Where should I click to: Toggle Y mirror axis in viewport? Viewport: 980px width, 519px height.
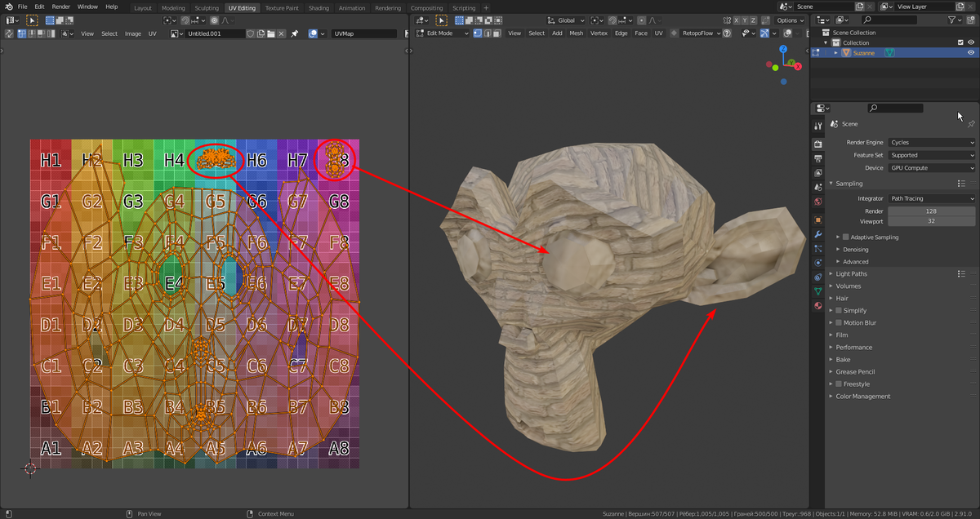pos(745,20)
